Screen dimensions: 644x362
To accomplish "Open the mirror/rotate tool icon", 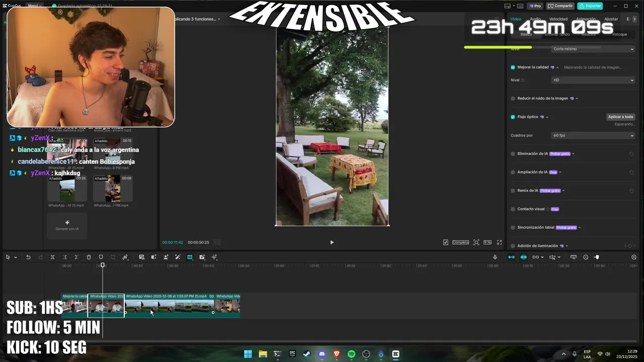I will [125, 257].
